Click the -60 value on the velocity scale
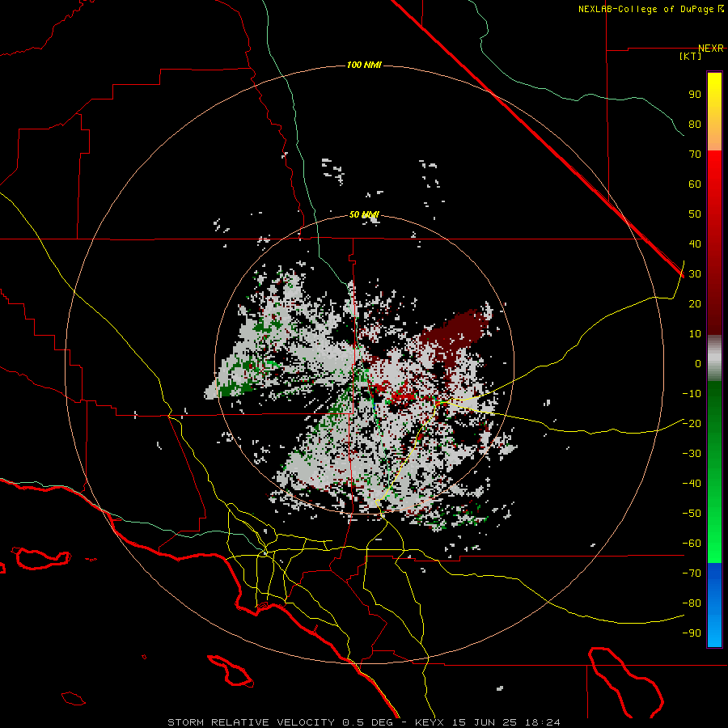Screen dimensions: 728x728 click(x=692, y=544)
